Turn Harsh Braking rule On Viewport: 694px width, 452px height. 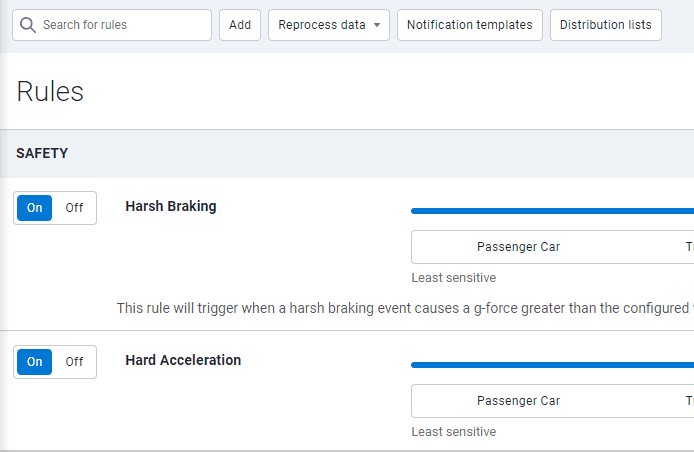click(x=35, y=208)
